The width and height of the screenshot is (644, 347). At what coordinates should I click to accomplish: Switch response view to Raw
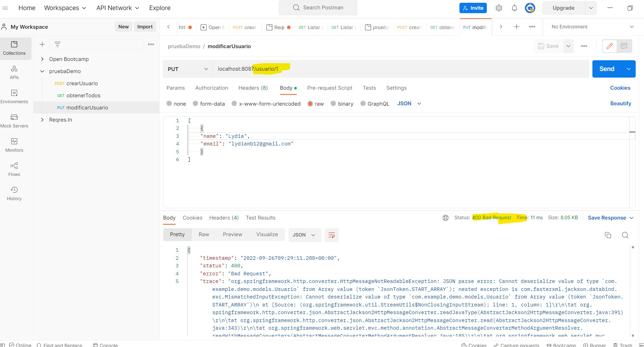point(204,234)
